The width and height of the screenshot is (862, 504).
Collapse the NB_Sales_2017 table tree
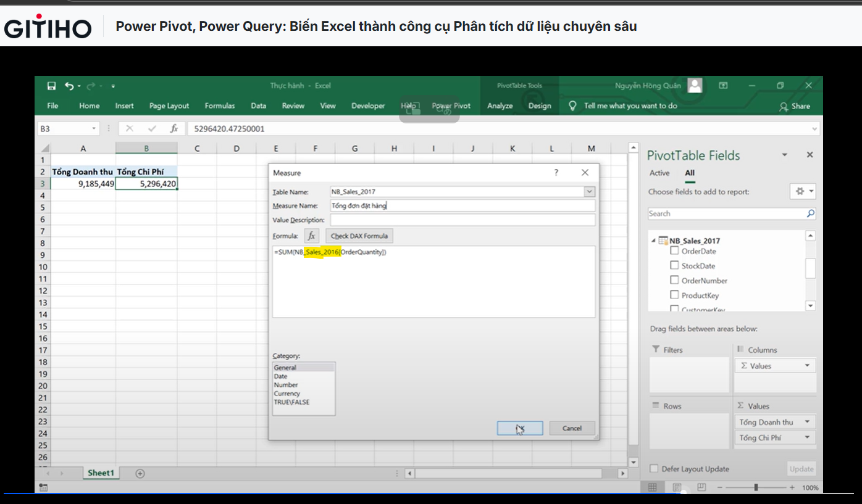(654, 241)
